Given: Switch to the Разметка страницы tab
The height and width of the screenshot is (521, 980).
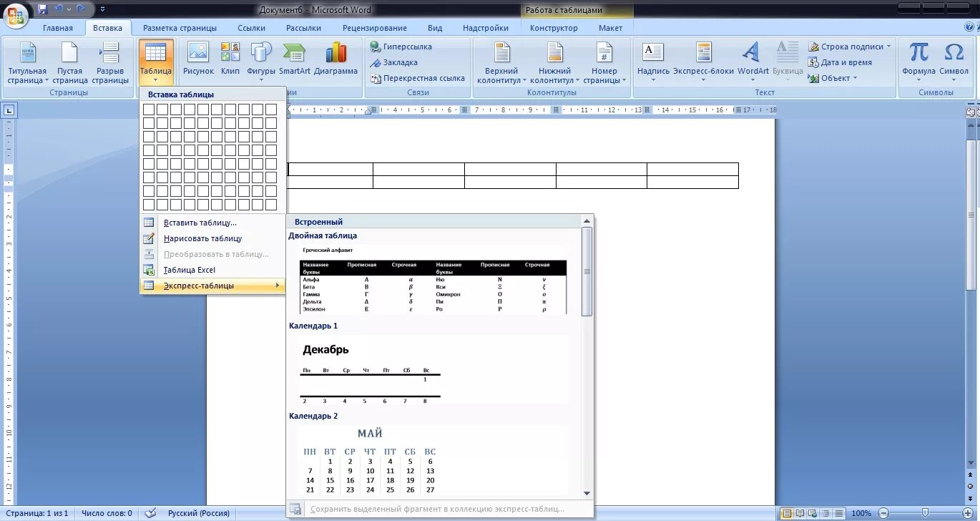Looking at the screenshot, I should pyautogui.click(x=180, y=28).
